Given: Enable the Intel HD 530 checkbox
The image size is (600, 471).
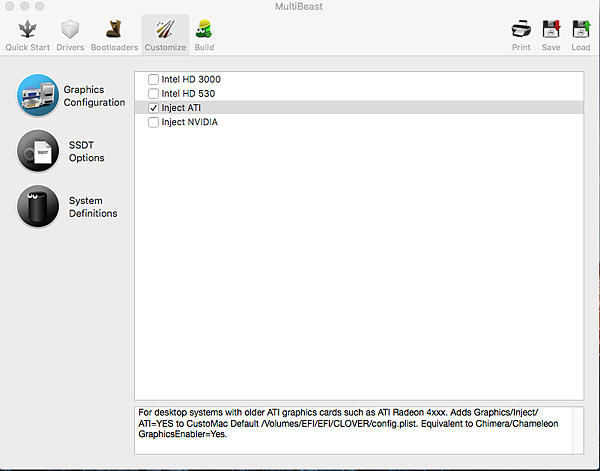Looking at the screenshot, I should click(153, 93).
